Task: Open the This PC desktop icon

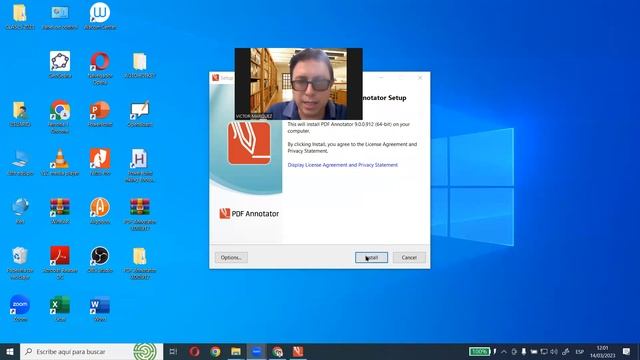Action: [20, 162]
